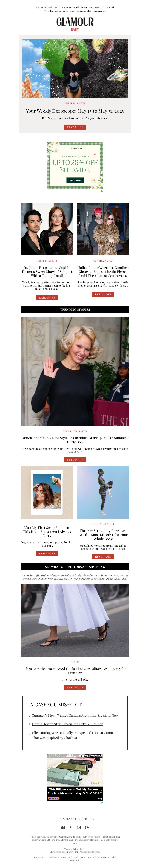Screen dimensions: 150x868
Task: Open Glamour's X profile icon
Action: 71,827
